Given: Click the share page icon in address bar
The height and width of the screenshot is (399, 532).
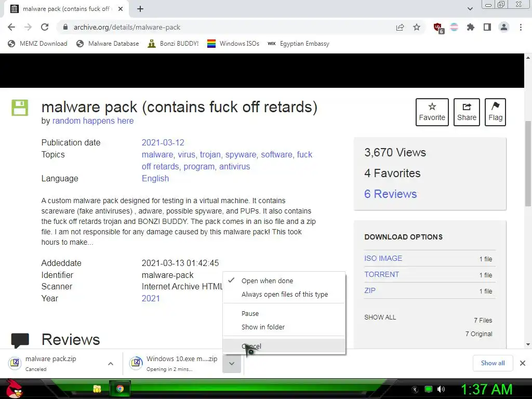Looking at the screenshot, I should [x=400, y=27].
